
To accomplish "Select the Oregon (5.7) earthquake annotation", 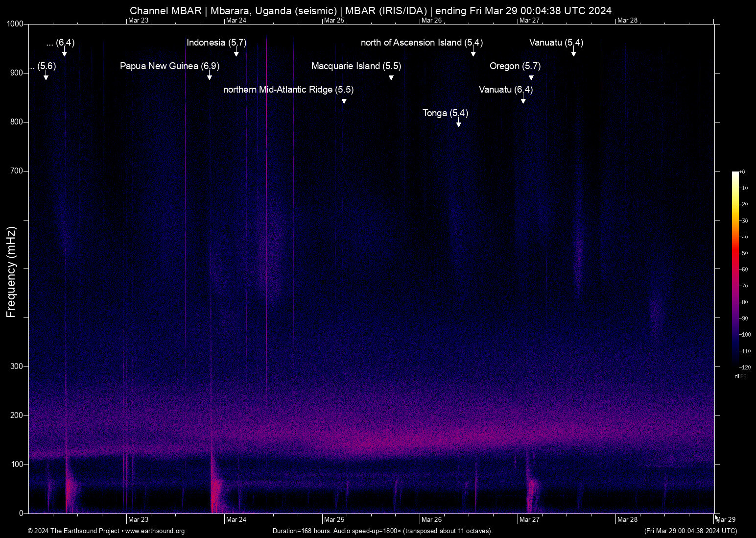I will point(515,66).
